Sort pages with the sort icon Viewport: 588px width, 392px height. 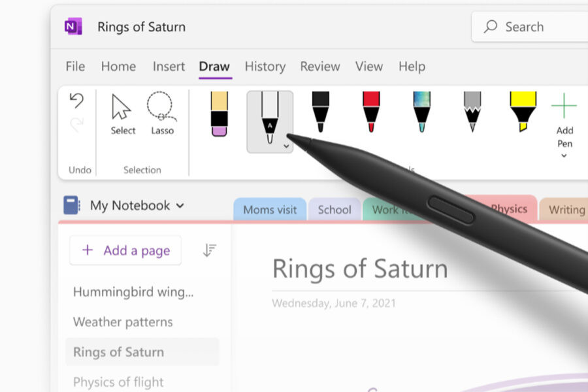click(209, 250)
